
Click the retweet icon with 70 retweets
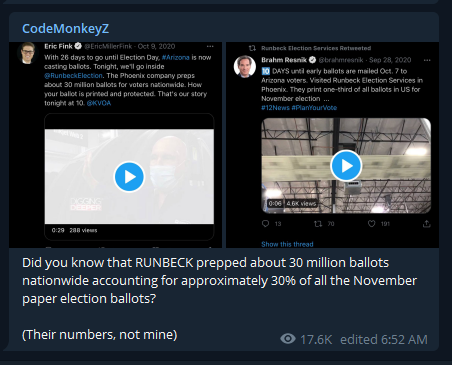click(x=318, y=224)
